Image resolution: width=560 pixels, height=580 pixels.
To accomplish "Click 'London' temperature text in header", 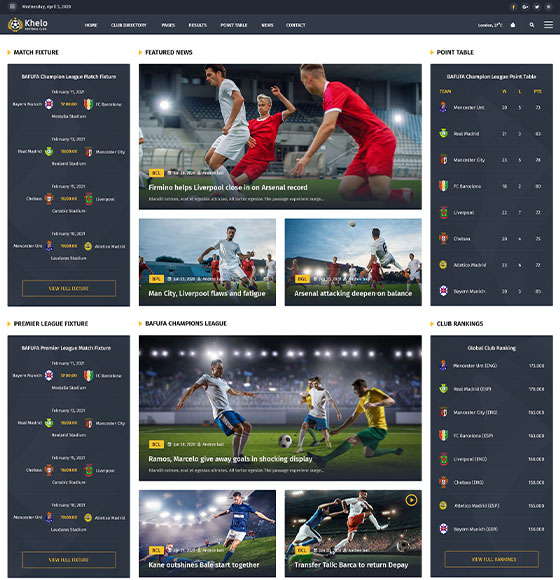I will [x=490, y=25].
